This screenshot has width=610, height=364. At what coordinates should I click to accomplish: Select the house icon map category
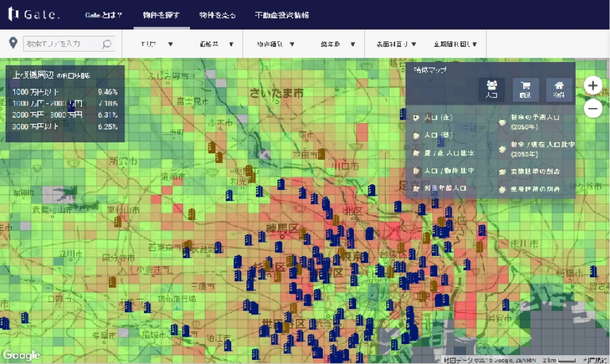click(559, 89)
